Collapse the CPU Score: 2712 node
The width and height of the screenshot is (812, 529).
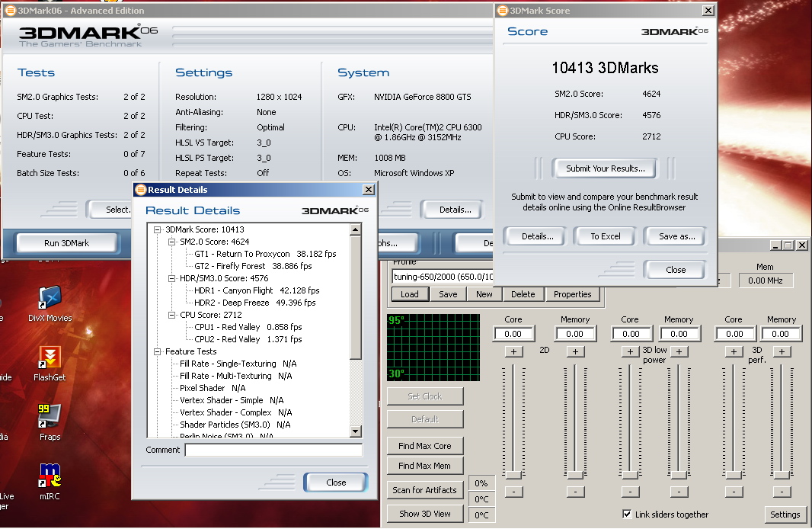click(172, 315)
